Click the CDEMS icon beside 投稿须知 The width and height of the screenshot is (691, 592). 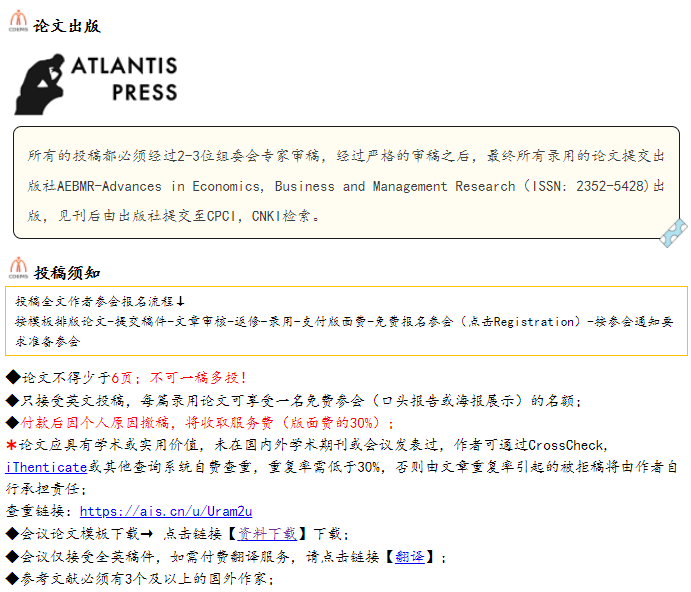(x=19, y=268)
